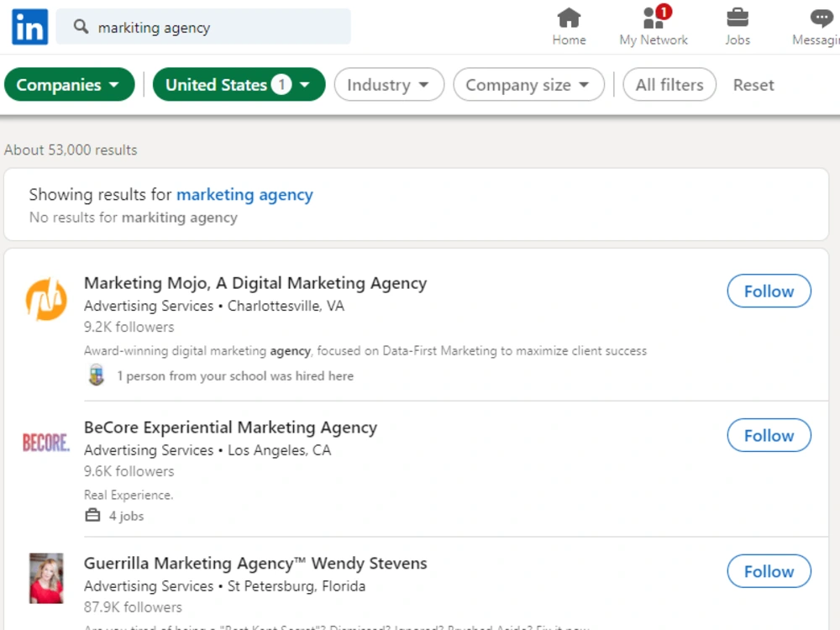Click the search magnifier icon
Image resolution: width=840 pixels, height=630 pixels.
[x=81, y=26]
